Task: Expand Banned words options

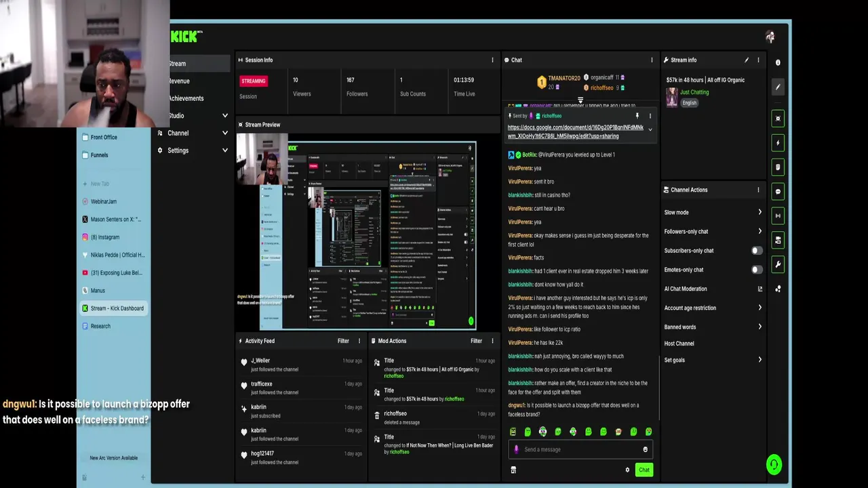Action: tap(759, 327)
